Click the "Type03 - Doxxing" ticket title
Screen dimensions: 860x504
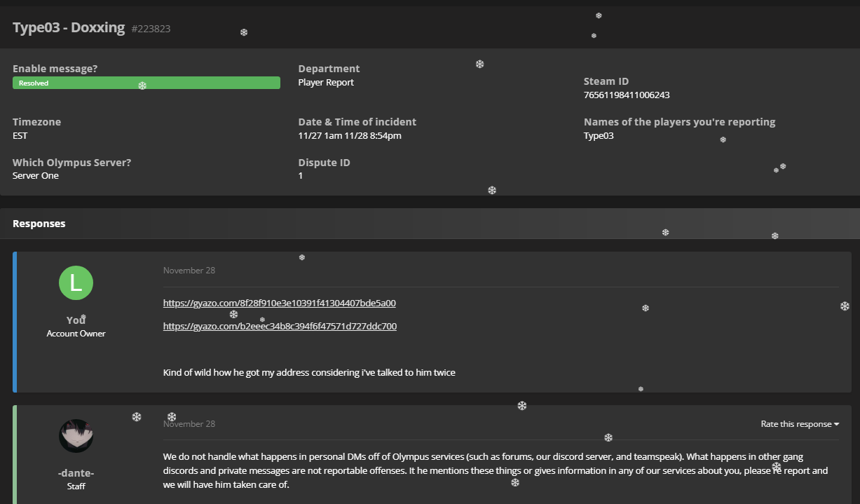pos(69,28)
